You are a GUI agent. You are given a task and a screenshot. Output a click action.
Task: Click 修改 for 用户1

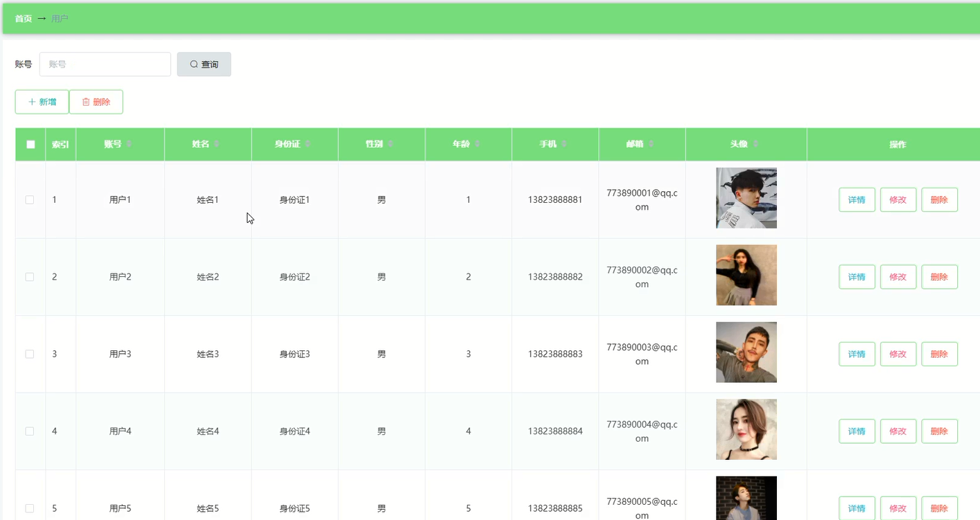[x=898, y=199]
